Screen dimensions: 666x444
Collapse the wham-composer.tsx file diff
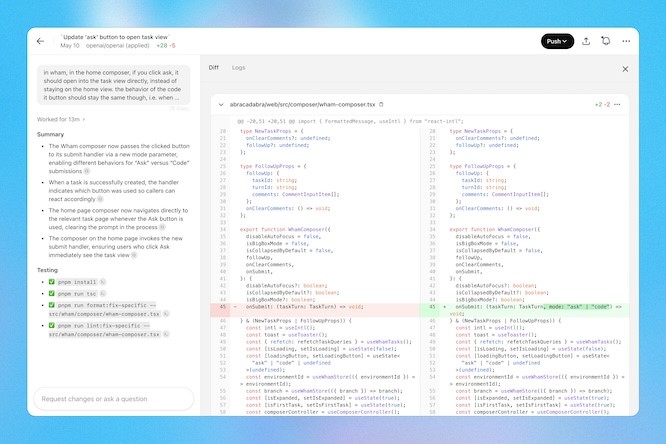click(221, 104)
